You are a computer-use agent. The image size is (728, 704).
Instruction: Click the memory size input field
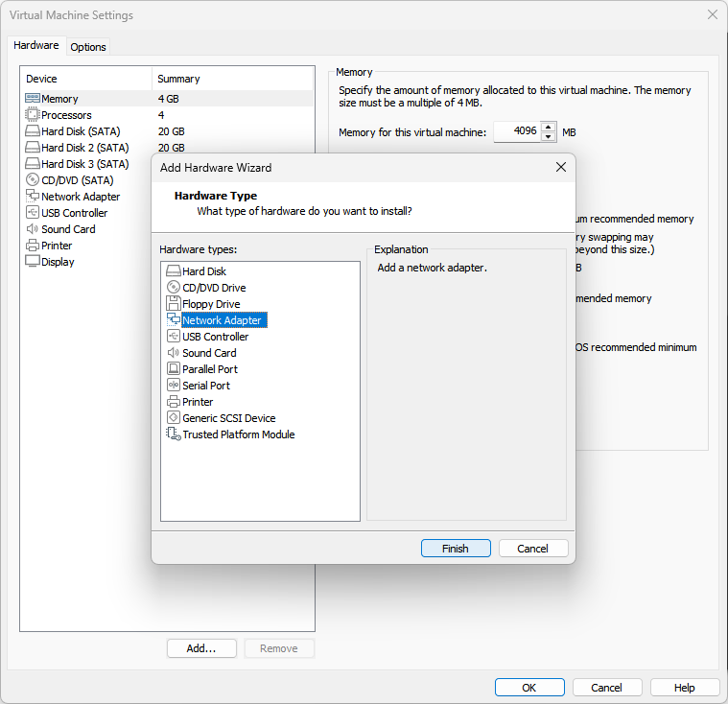(517, 131)
